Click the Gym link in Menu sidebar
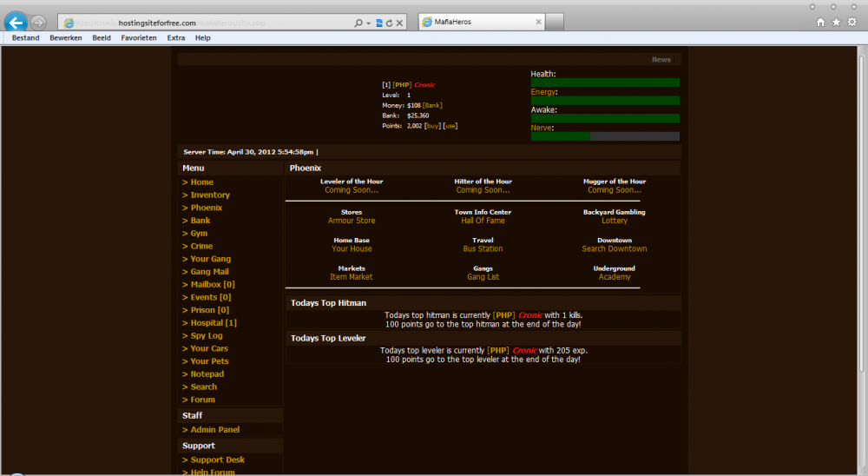The image size is (868, 476). 199,234
